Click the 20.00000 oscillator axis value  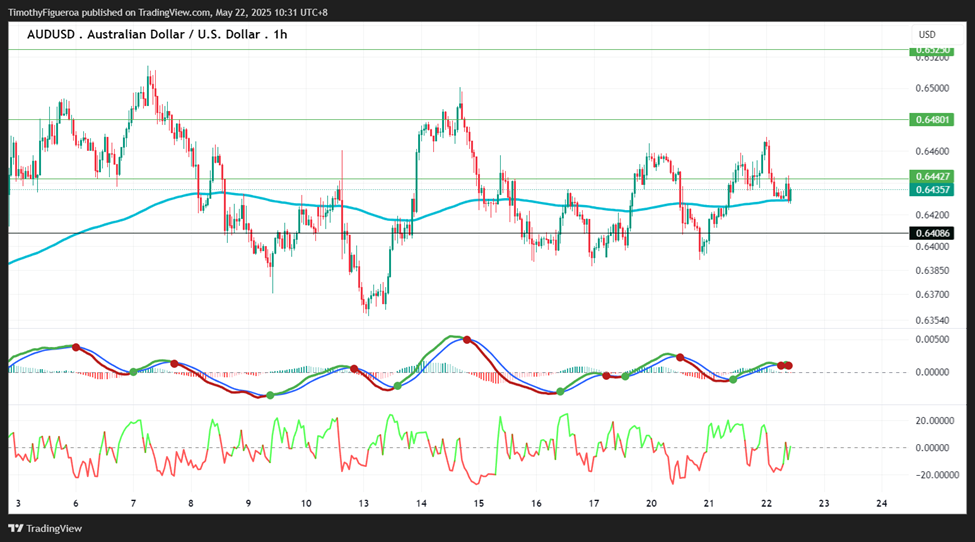(x=935, y=421)
